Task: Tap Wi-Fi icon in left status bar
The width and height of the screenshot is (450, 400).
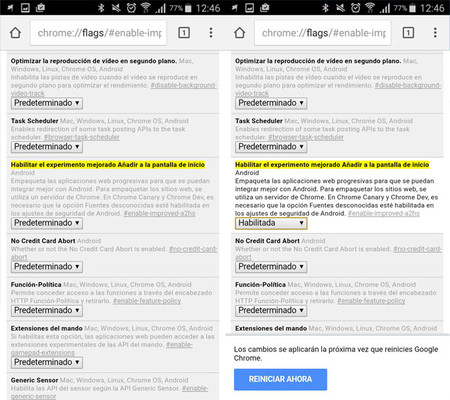Action: [x=145, y=8]
